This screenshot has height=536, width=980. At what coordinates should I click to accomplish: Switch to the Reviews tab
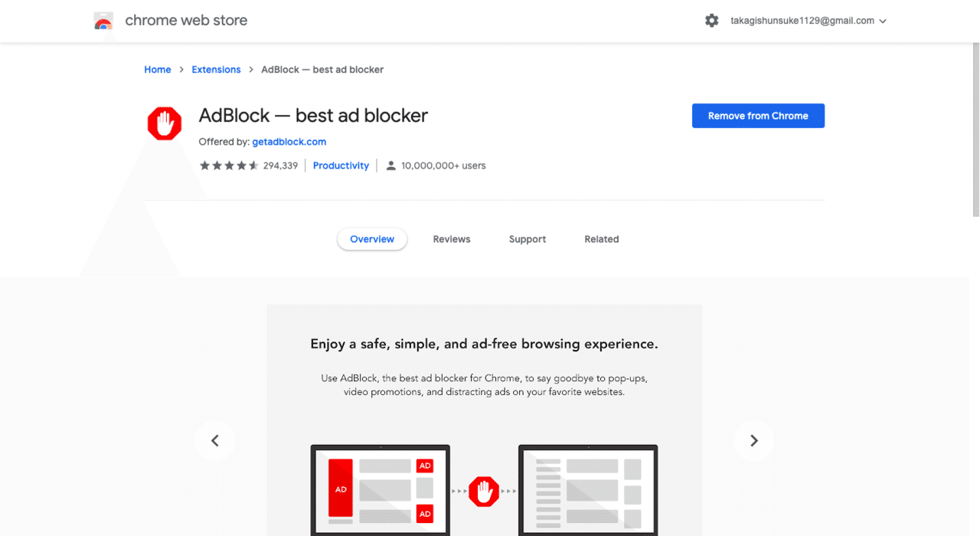452,239
